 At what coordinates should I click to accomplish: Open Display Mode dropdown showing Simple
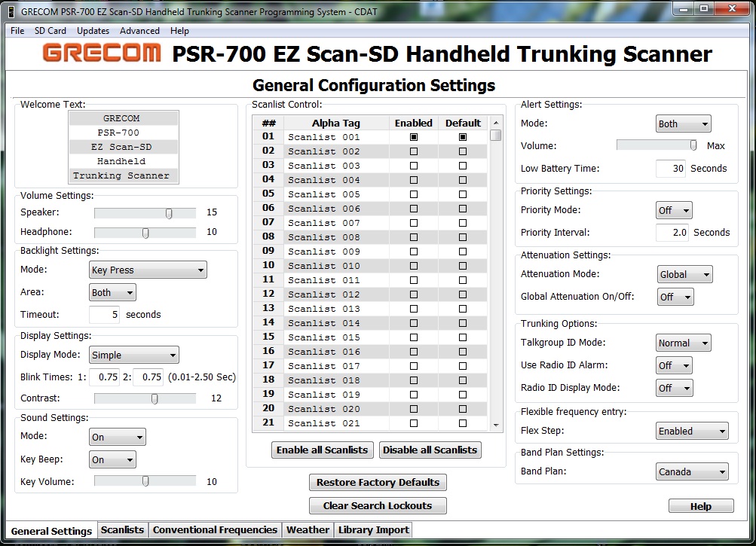[134, 355]
